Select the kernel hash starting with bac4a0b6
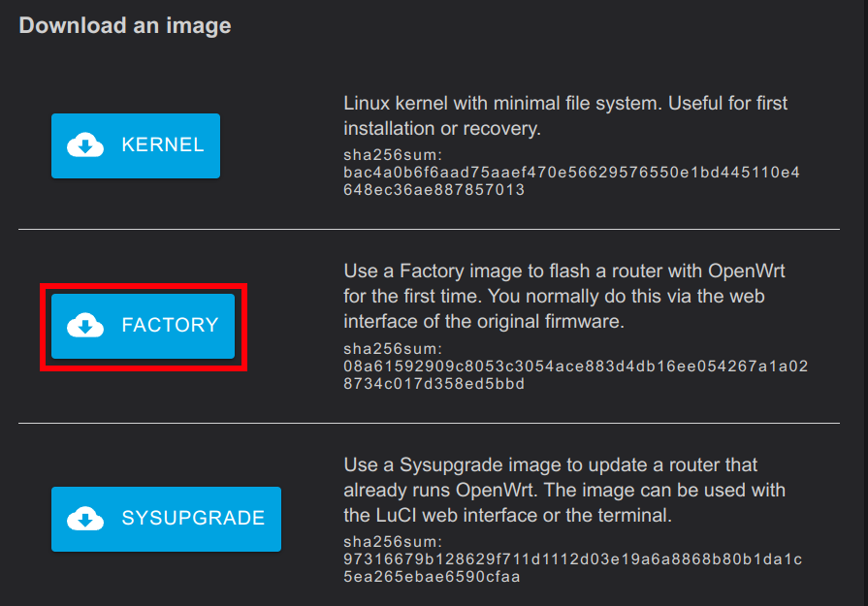The image size is (868, 606). click(571, 181)
